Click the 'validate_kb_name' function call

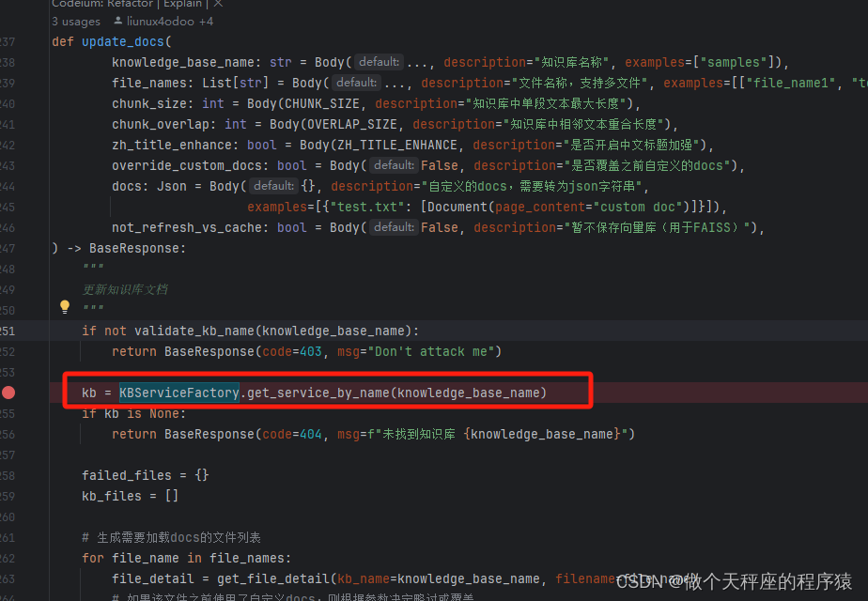coord(194,331)
